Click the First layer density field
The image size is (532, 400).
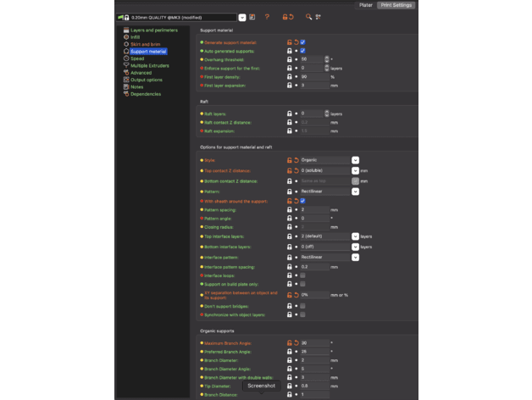pyautogui.click(x=314, y=77)
